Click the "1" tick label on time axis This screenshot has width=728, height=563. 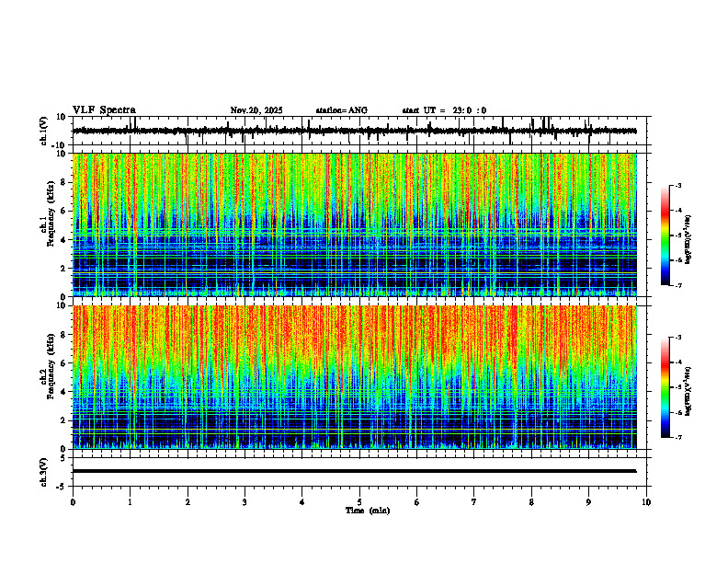pyautogui.click(x=130, y=502)
